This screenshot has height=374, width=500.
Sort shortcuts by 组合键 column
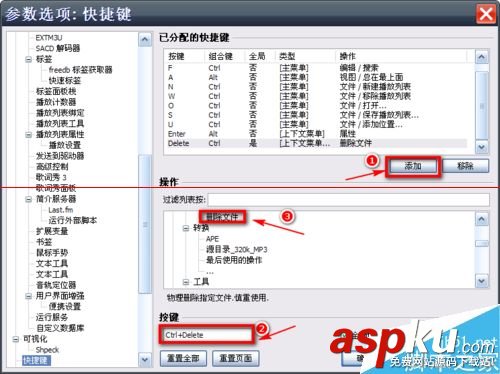225,56
